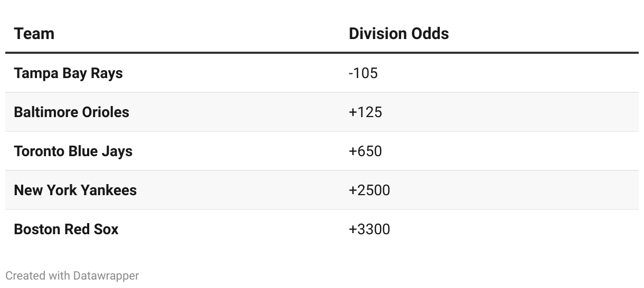Click the +650 odds value
Image resolution: width=644 pixels, height=288 pixels.
click(x=365, y=151)
